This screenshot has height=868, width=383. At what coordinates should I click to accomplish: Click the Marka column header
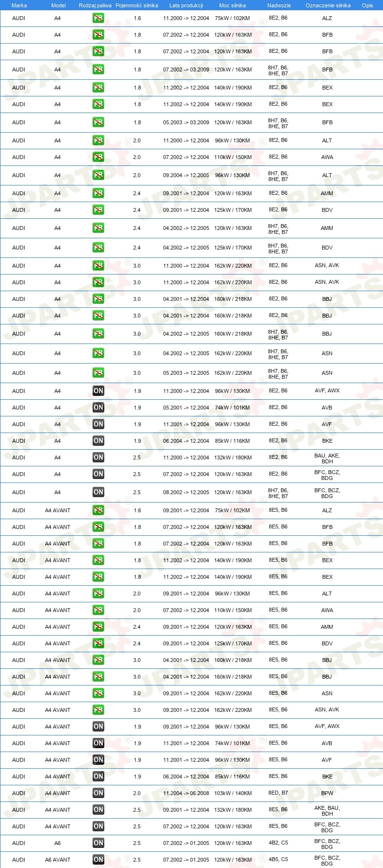click(x=19, y=5)
